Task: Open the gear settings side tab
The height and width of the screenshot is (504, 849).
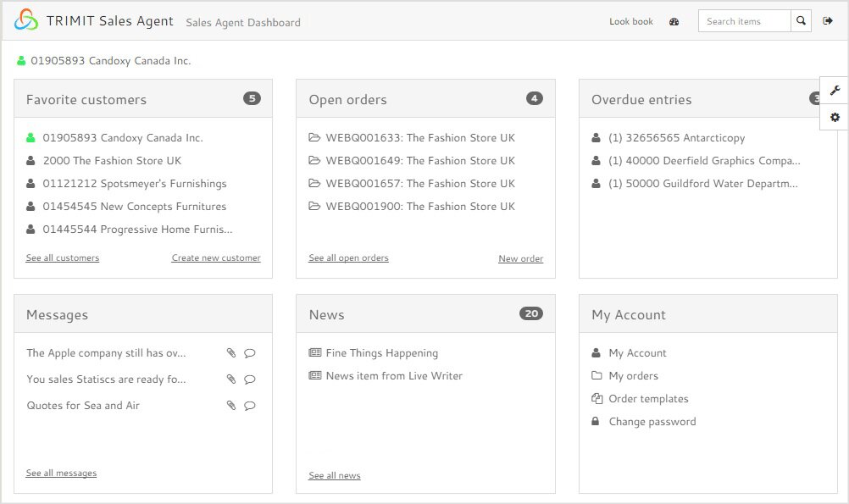Action: click(835, 117)
